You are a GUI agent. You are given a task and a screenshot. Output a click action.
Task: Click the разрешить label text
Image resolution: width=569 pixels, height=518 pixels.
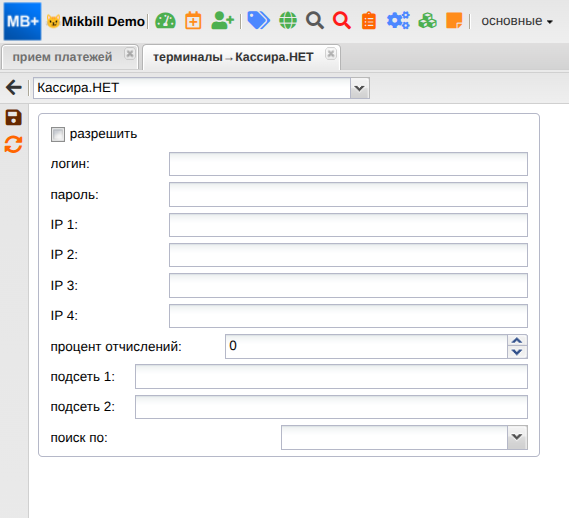point(103,134)
